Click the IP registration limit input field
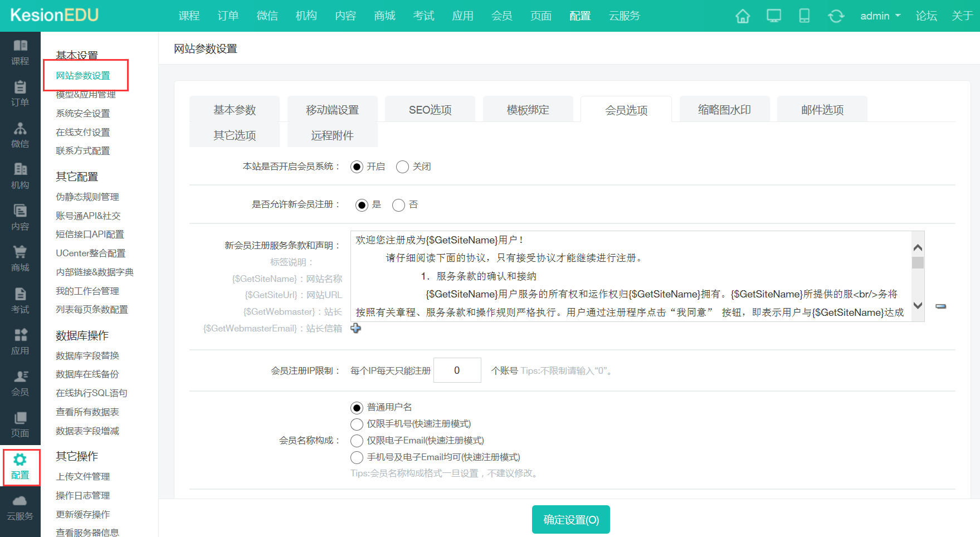Screen dimensions: 980x537 point(457,370)
